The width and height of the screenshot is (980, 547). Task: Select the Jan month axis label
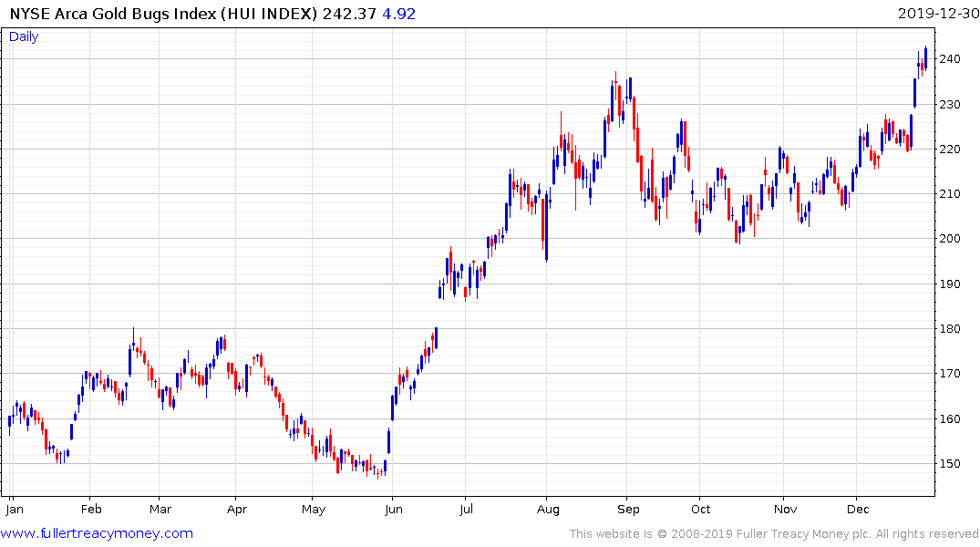pos(15,510)
